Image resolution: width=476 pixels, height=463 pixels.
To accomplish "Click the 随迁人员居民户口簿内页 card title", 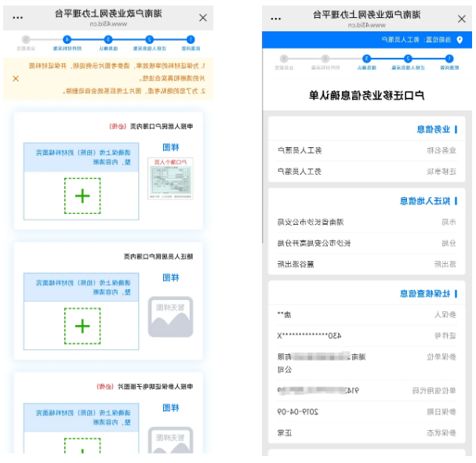I will (x=158, y=256).
